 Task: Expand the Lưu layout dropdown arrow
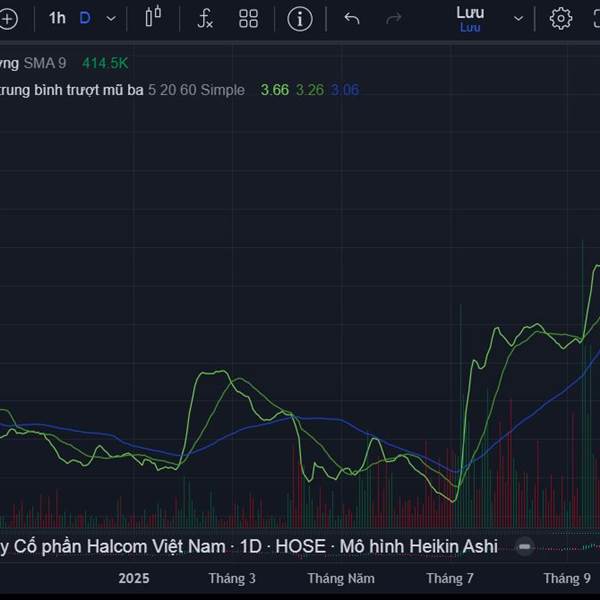tap(518, 18)
